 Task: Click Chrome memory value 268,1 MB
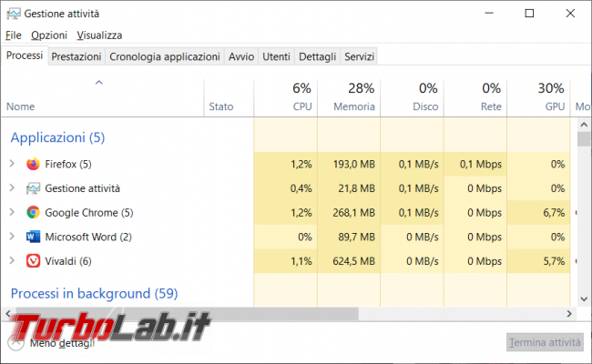point(353,213)
